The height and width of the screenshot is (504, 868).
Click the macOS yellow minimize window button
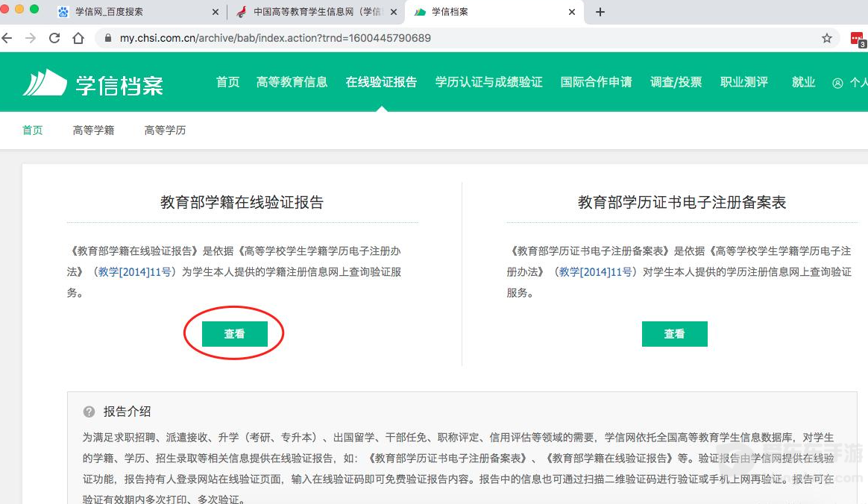coord(19,9)
